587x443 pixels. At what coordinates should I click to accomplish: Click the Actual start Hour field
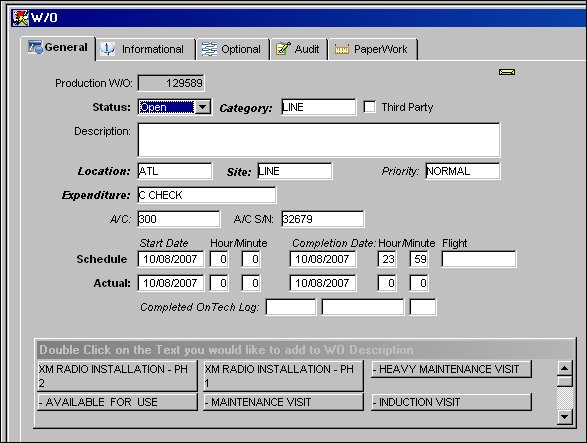point(219,283)
